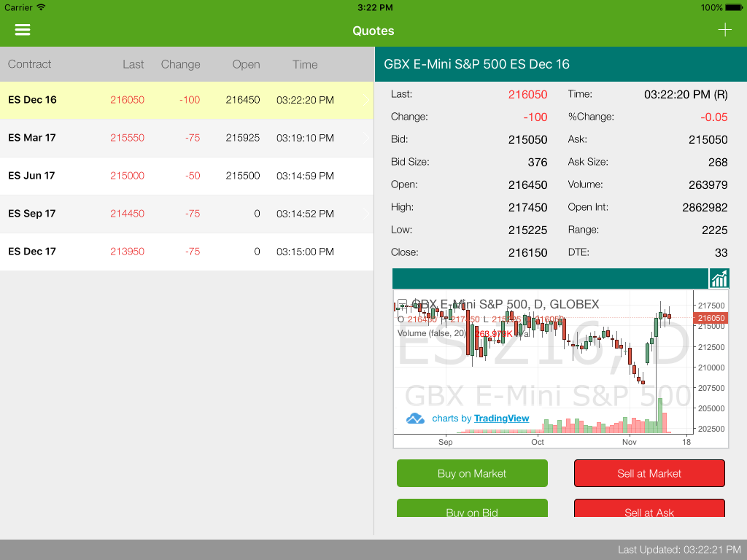Image resolution: width=747 pixels, height=560 pixels.
Task: Click Close value 216150
Action: coord(527,253)
